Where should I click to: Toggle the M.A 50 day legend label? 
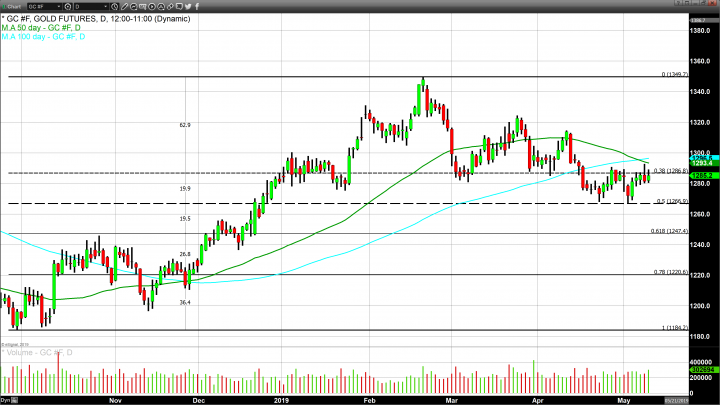click(42, 28)
